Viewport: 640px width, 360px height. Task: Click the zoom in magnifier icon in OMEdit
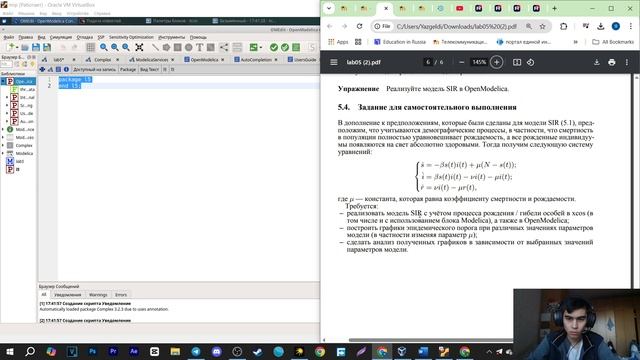coord(115,47)
